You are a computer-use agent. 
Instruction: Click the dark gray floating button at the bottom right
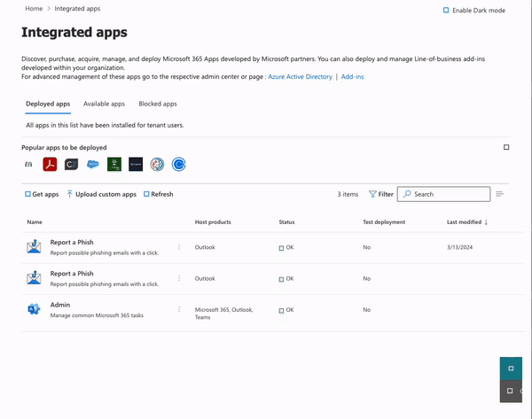point(511,391)
